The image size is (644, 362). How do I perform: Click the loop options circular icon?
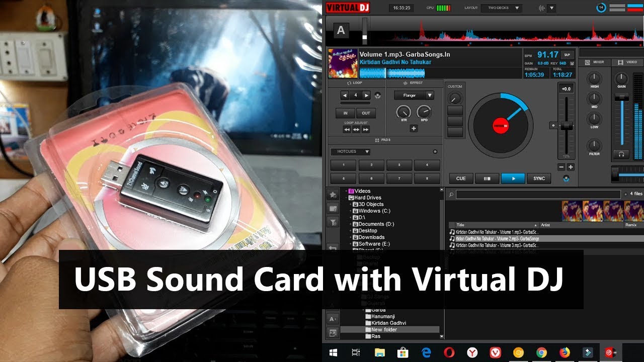point(378,96)
